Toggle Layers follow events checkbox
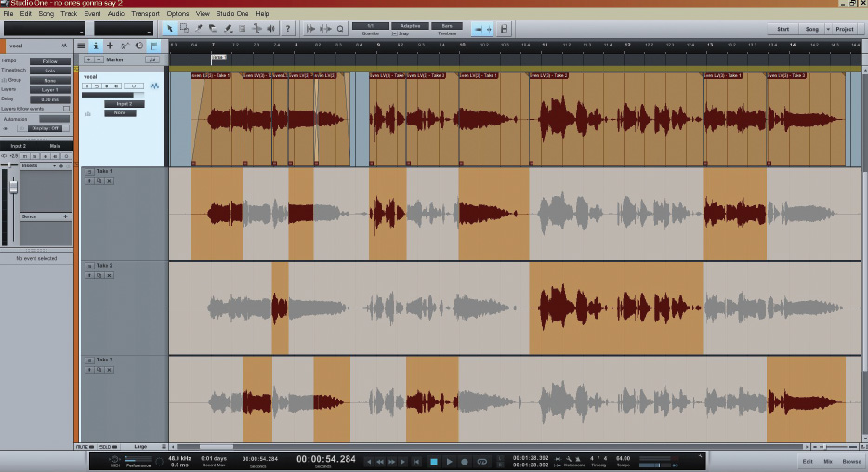This screenshot has width=868, height=472. point(66,109)
